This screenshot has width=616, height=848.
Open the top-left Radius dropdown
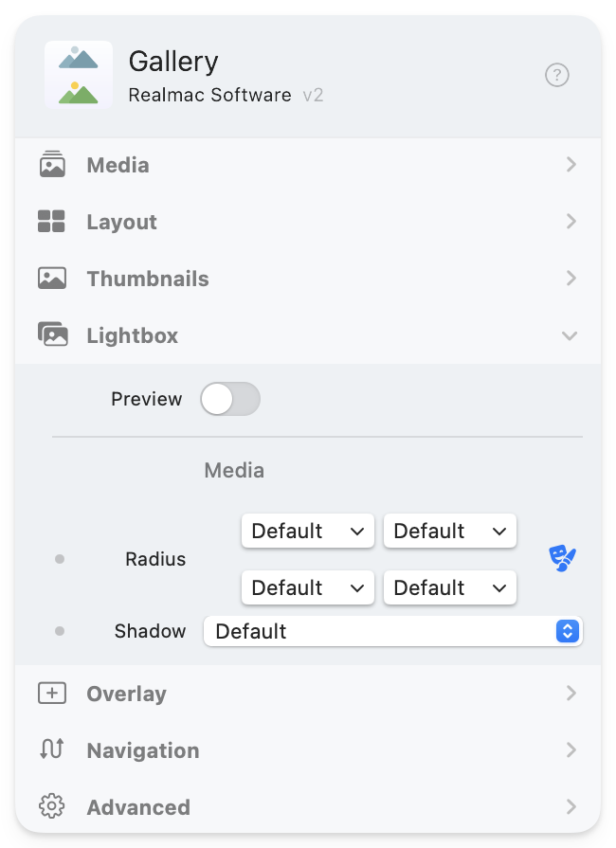coord(308,531)
